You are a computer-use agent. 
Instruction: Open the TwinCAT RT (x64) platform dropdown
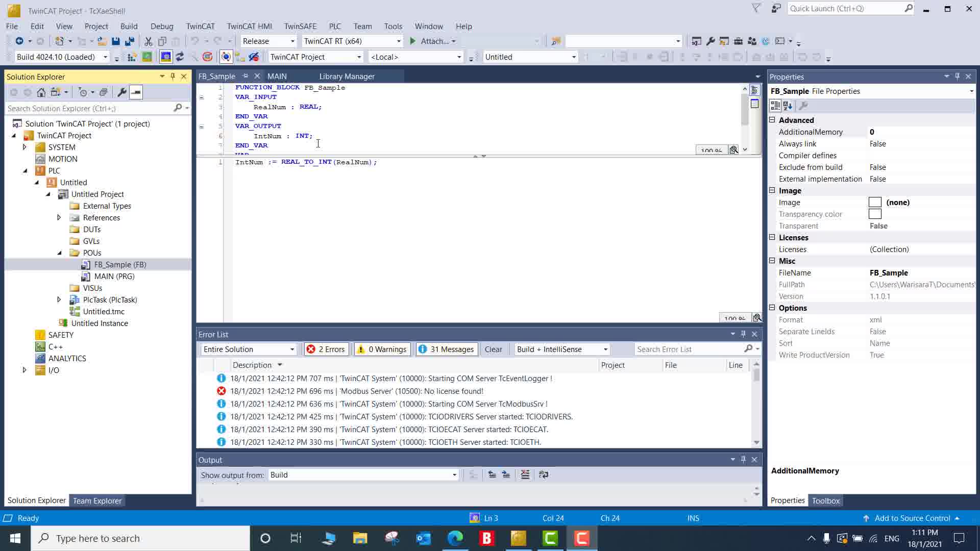352,41
